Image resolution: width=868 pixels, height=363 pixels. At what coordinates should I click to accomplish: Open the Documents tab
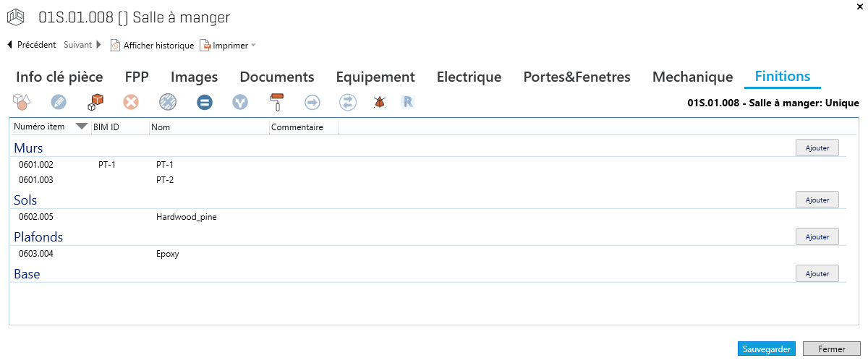tap(277, 77)
